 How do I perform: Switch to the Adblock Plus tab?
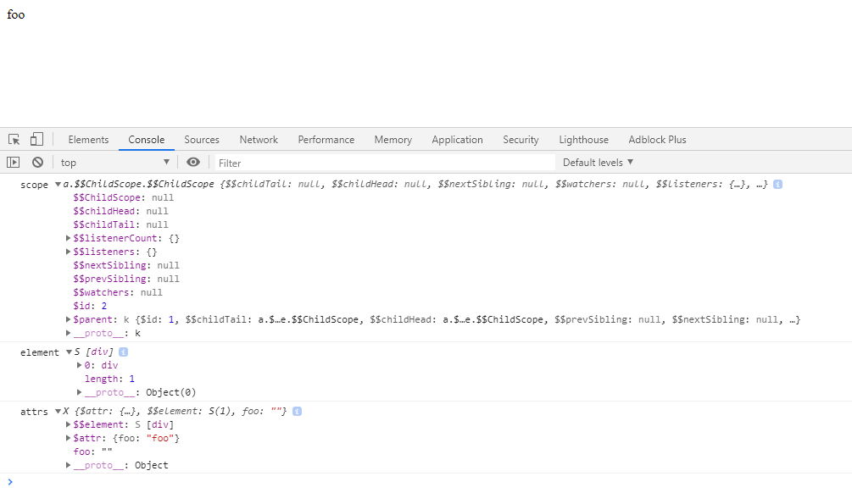click(657, 140)
